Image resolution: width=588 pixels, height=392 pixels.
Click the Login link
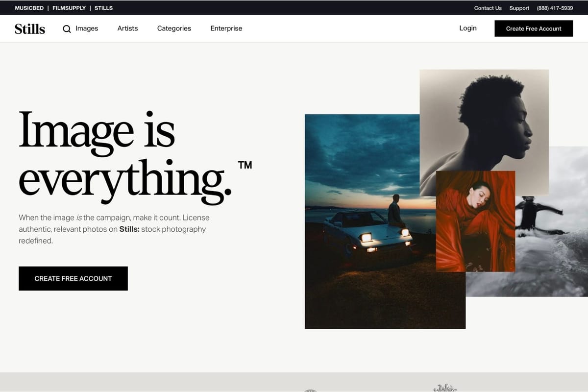pyautogui.click(x=467, y=28)
